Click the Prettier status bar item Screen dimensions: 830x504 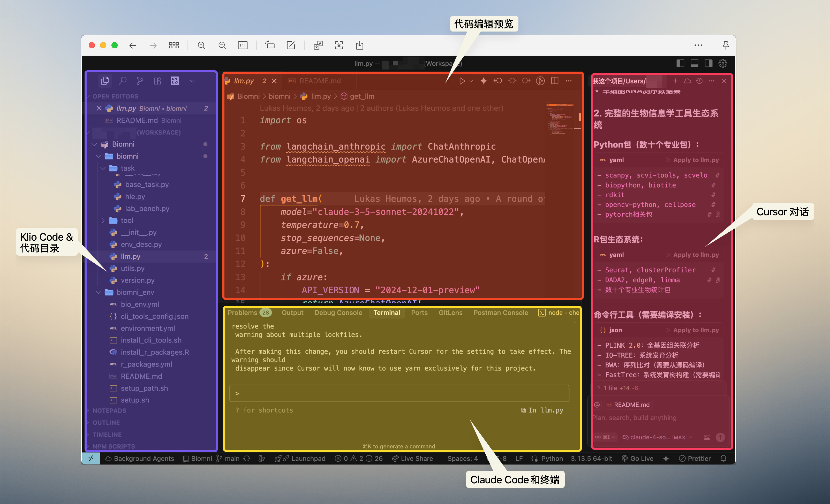click(695, 459)
